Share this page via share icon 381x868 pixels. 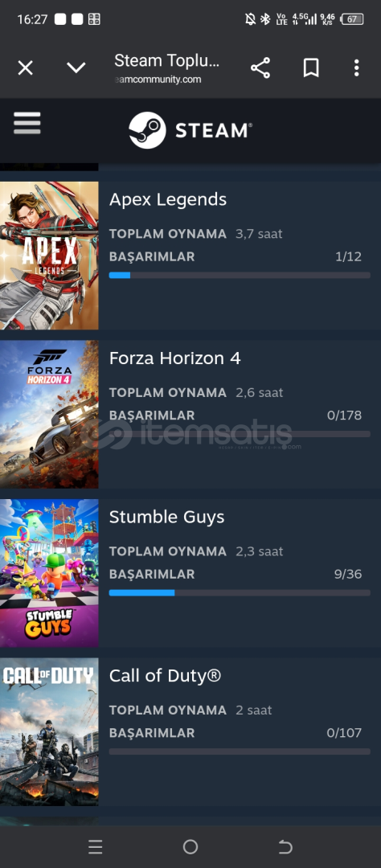(x=260, y=68)
